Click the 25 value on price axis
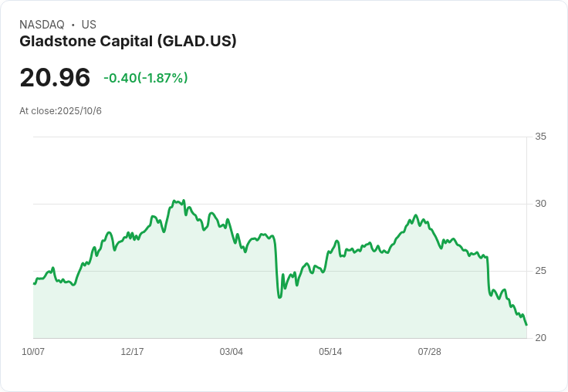The width and height of the screenshot is (568, 392). (540, 271)
